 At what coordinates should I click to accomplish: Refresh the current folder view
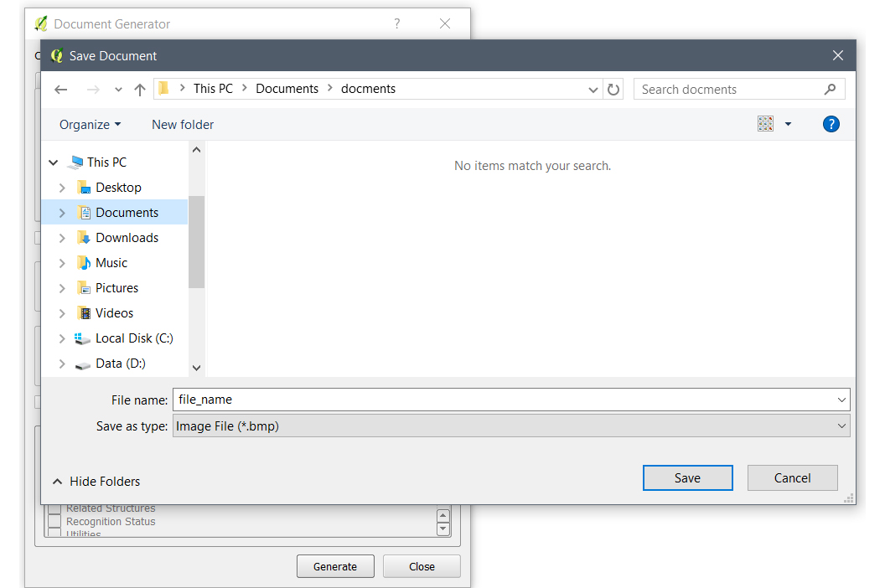pos(613,90)
